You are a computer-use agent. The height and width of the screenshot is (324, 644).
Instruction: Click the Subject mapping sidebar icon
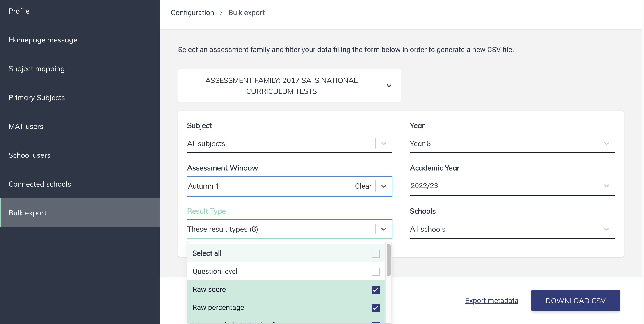click(x=36, y=68)
